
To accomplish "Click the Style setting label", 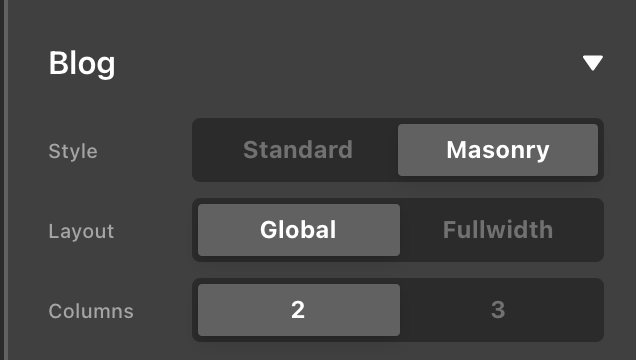I will pos(73,151).
